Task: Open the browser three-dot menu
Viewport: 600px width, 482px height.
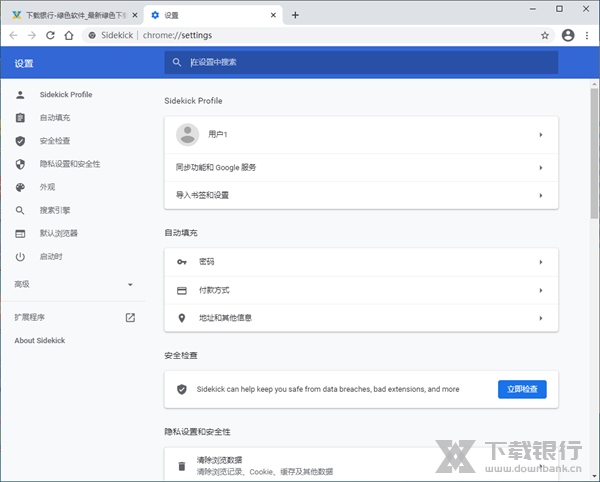Action: (588, 35)
